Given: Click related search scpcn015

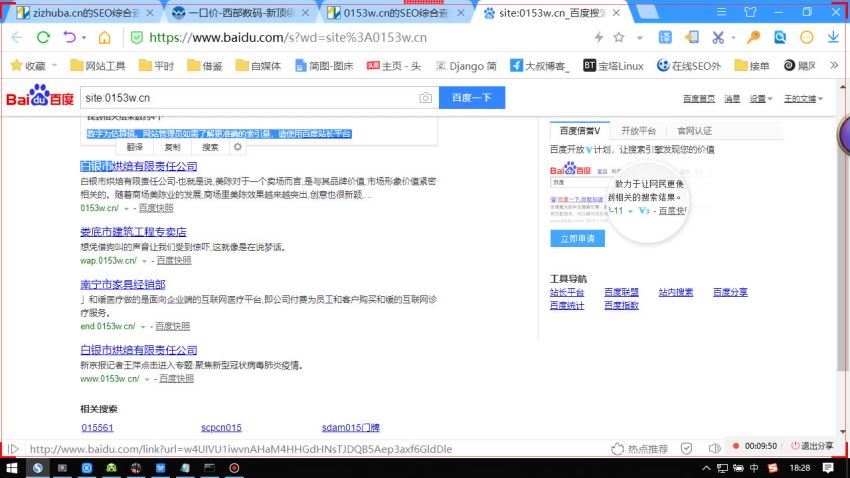Looking at the screenshot, I should click(221, 428).
